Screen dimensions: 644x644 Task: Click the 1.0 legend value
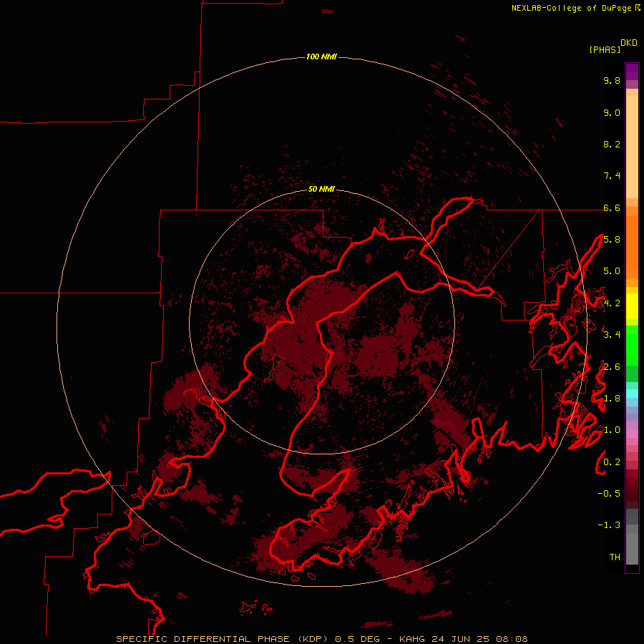tap(612, 430)
